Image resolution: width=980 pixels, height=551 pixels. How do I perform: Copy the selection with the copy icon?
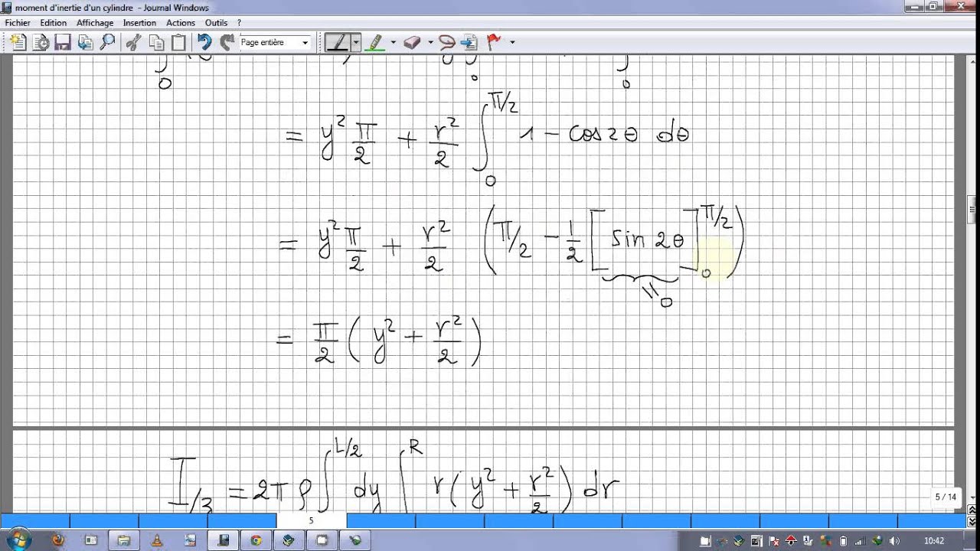[x=156, y=42]
